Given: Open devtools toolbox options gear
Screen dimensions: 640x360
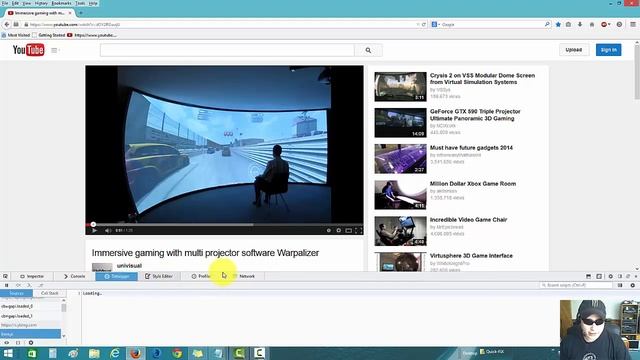Looking at the screenshot, I should (x=611, y=276).
